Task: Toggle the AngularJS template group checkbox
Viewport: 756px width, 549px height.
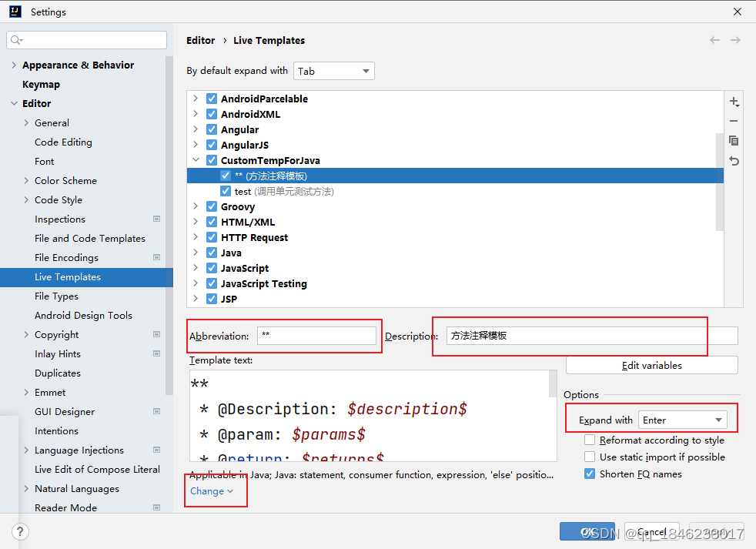Action: click(x=212, y=146)
